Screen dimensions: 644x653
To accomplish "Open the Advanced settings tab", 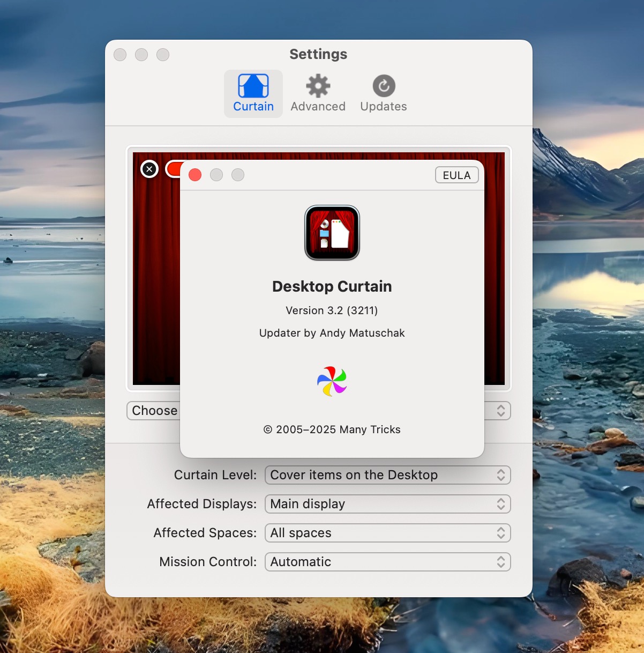I will 318,94.
